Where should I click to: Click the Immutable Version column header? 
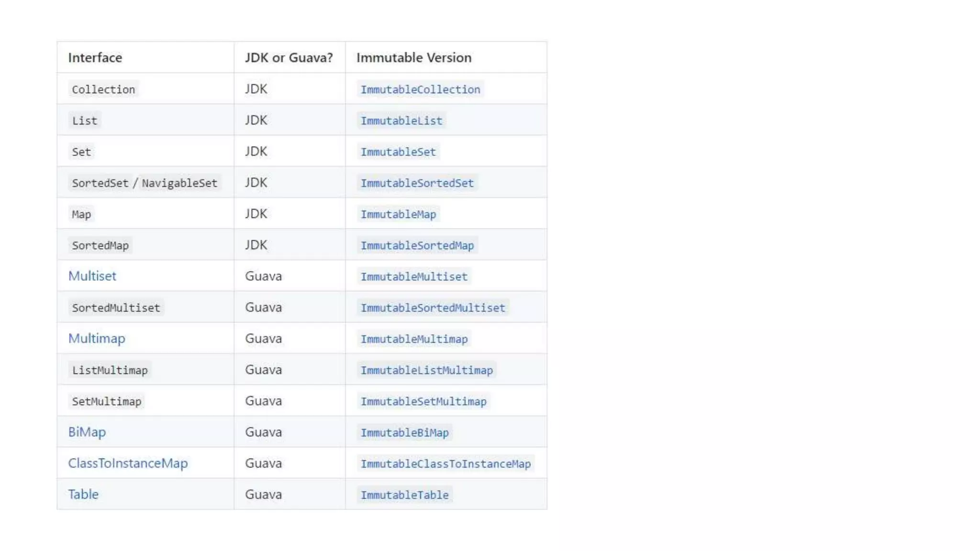[x=413, y=57]
